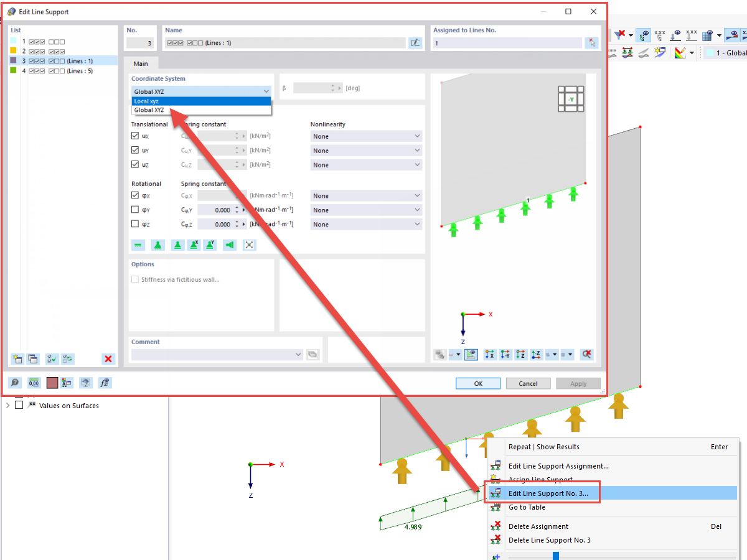Choose 'Edit Line Support No. 3...' in context menu
The width and height of the screenshot is (747, 560).
(x=613, y=493)
